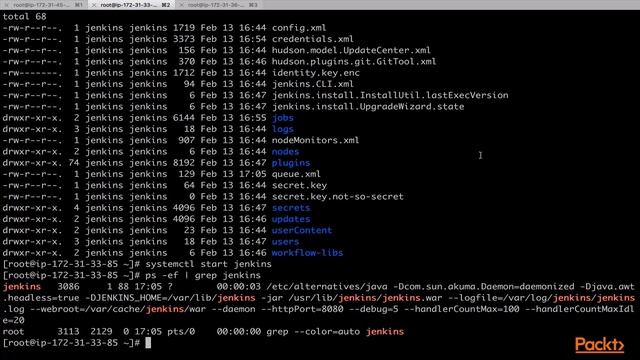Click the nodeMonitors.xml file name
This screenshot has width=640, height=360.
[316, 140]
